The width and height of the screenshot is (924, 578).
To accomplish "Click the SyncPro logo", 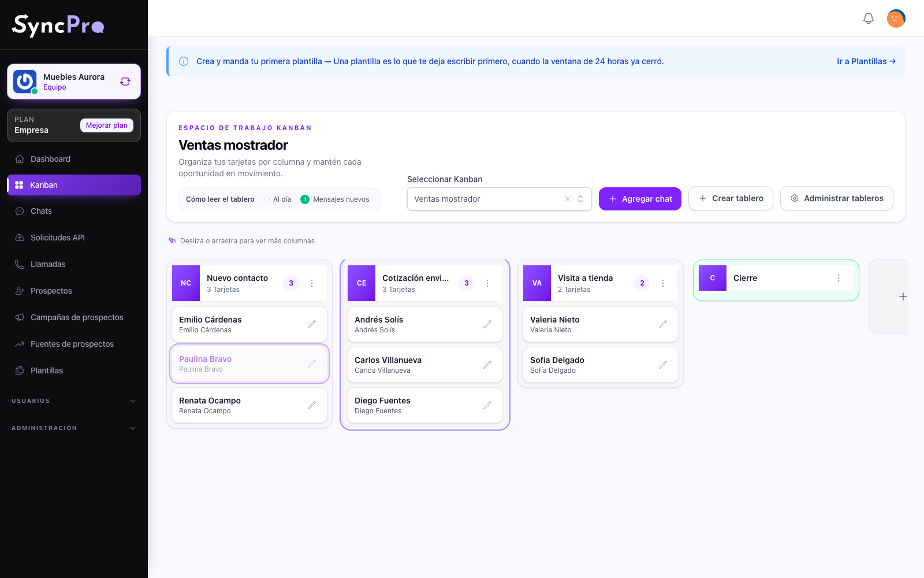I will (58, 25).
